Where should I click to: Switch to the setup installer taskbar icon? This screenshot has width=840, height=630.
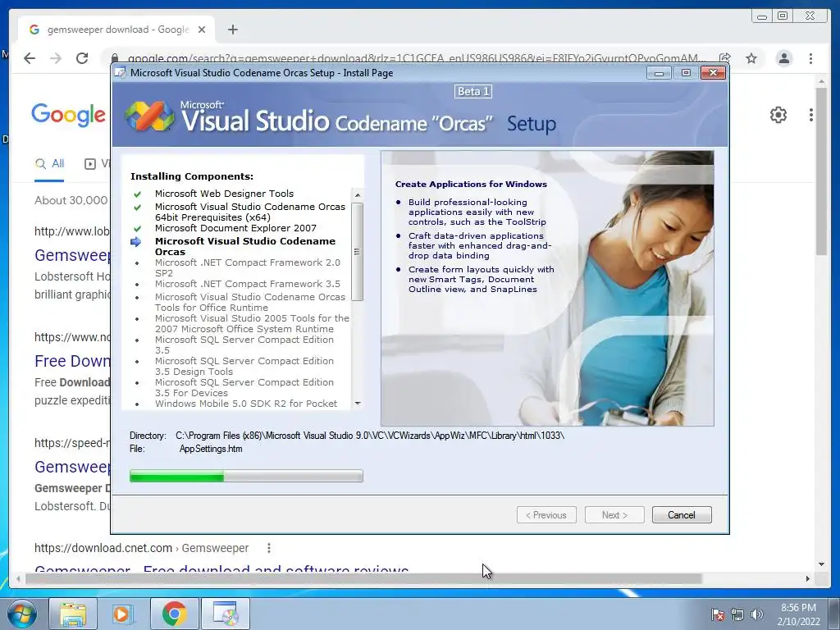pos(226,614)
